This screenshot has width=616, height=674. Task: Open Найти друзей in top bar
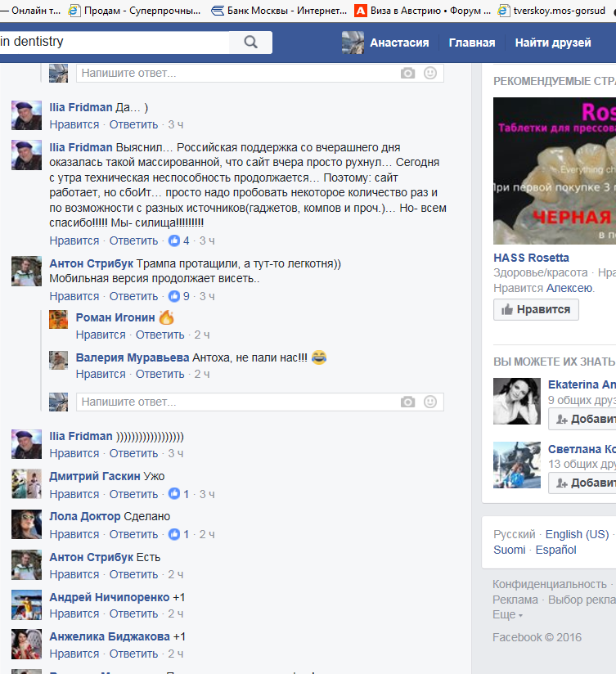pyautogui.click(x=552, y=43)
